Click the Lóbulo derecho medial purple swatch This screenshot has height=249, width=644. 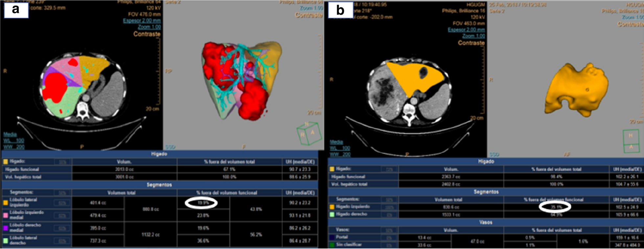pos(6,228)
